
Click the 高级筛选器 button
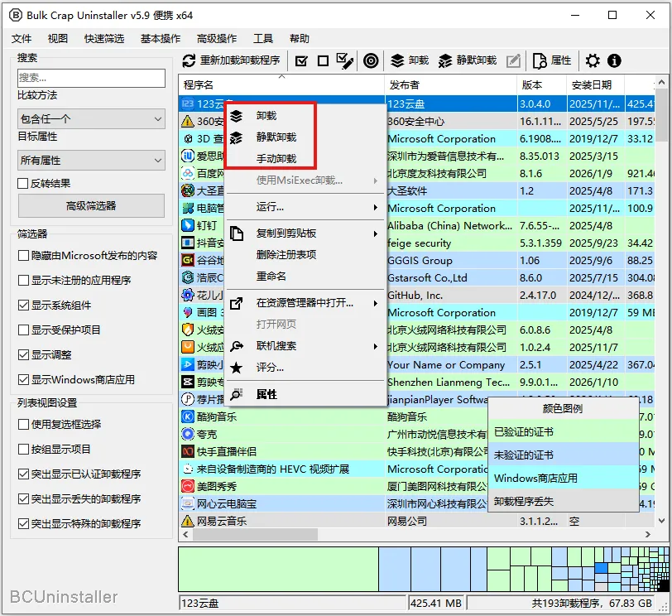click(x=91, y=206)
